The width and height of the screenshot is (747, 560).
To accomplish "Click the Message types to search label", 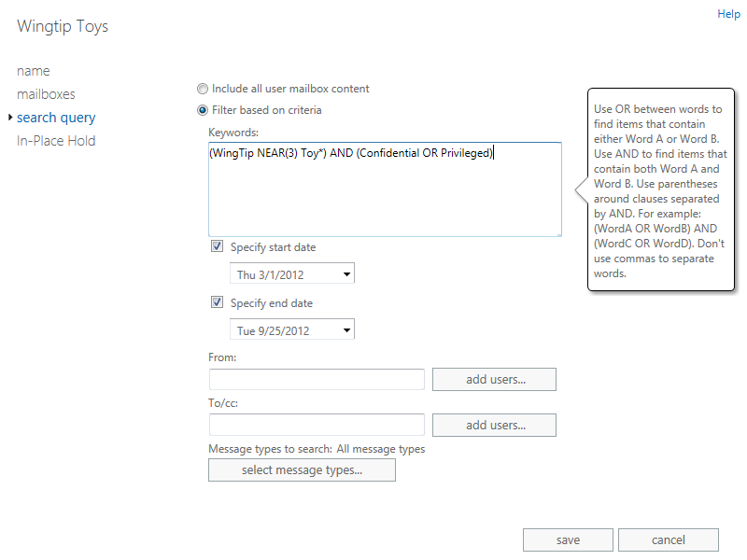I will tap(270, 449).
